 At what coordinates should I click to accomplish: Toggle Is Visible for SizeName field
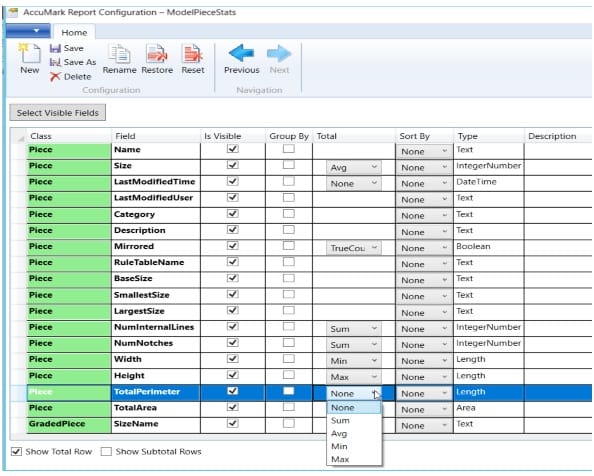point(233,423)
